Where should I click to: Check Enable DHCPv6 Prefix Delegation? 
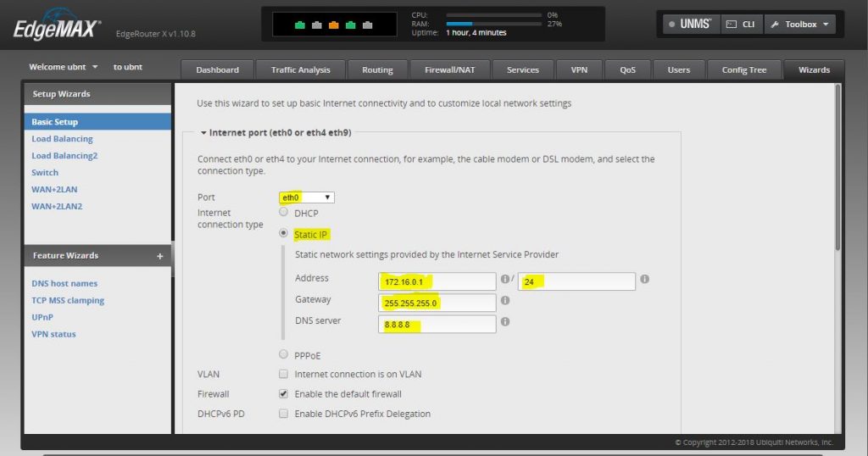pos(283,414)
